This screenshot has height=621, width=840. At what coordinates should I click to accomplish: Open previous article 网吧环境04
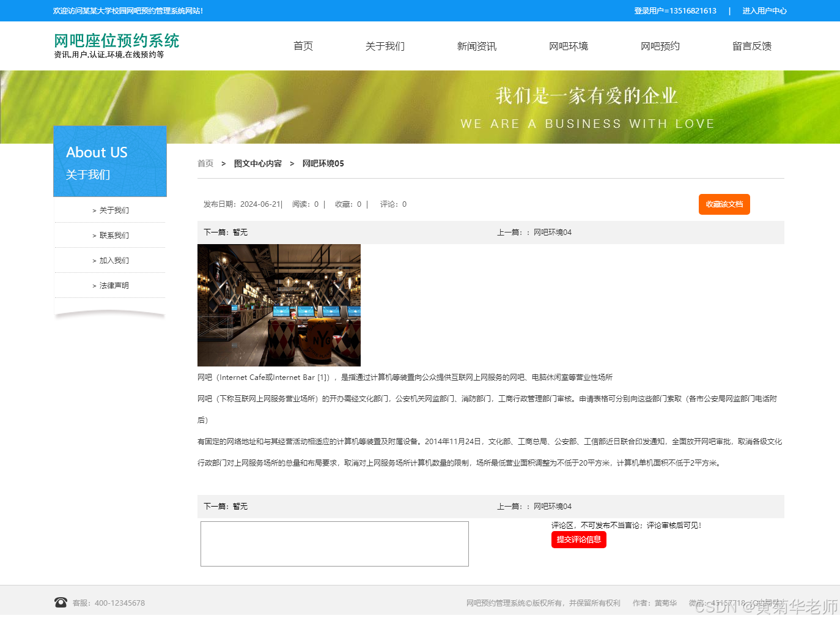552,232
